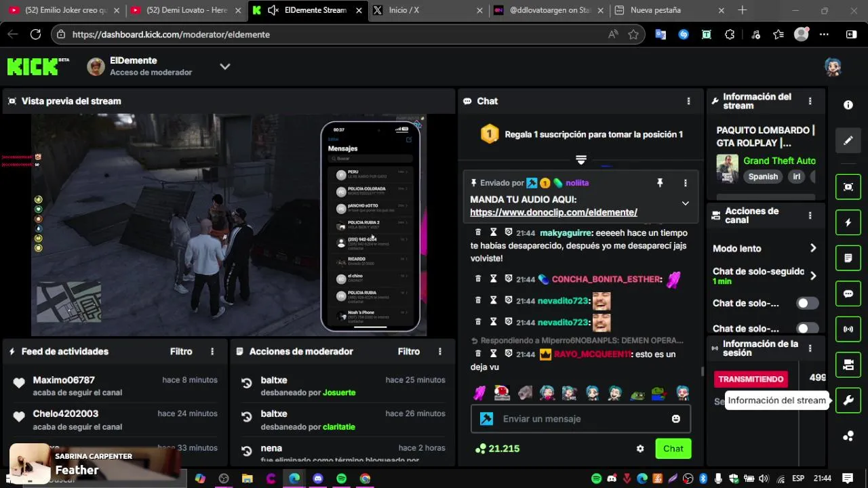Select the Spanish stream tag
The width and height of the screenshot is (868, 488).
[763, 176]
